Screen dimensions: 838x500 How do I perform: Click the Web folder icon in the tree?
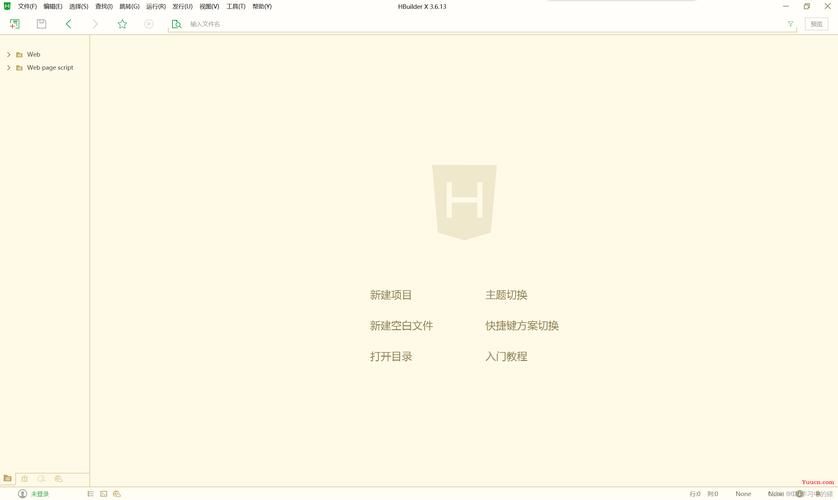point(19,54)
